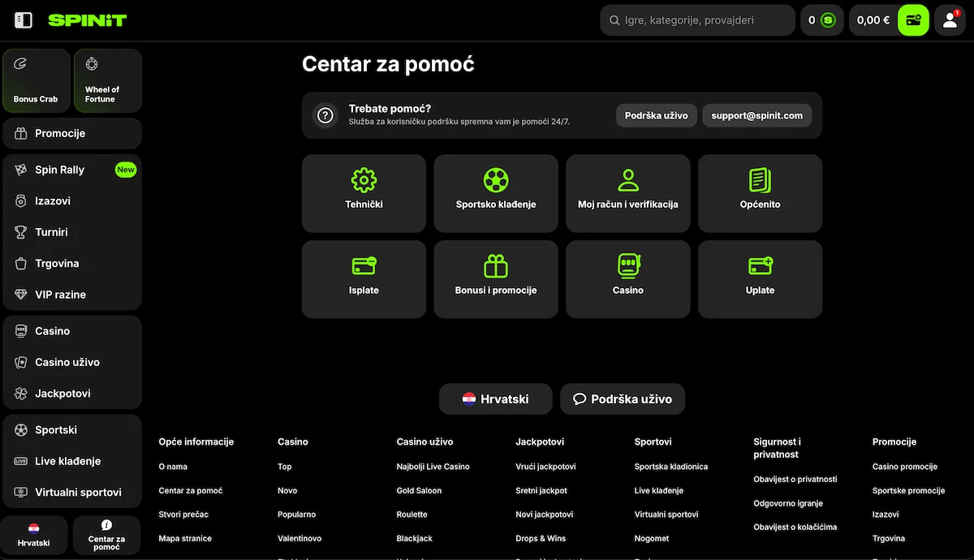This screenshot has width=974, height=560.
Task: Toggle the sidebar collapse icon
Action: [24, 20]
